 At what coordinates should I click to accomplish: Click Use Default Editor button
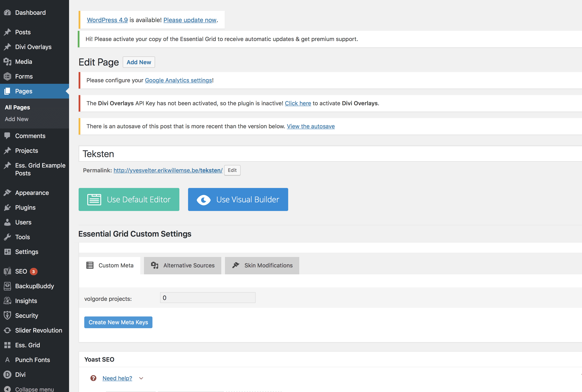pos(129,199)
